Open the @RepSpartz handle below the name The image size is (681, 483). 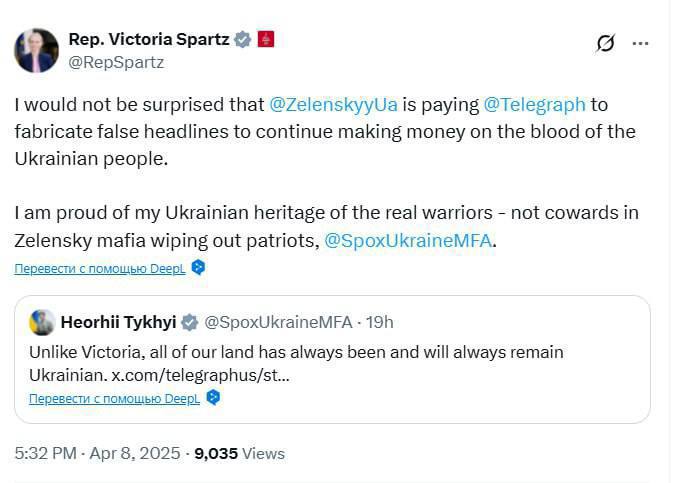coord(116,62)
